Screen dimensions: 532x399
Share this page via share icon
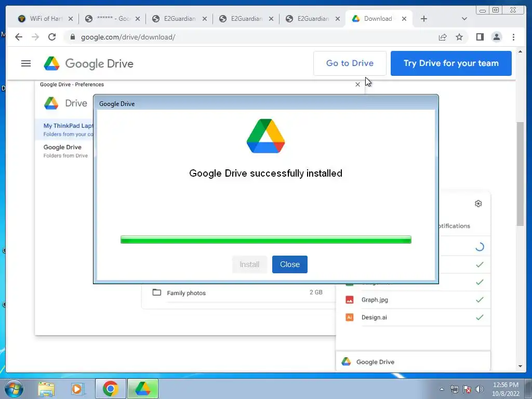tap(443, 37)
